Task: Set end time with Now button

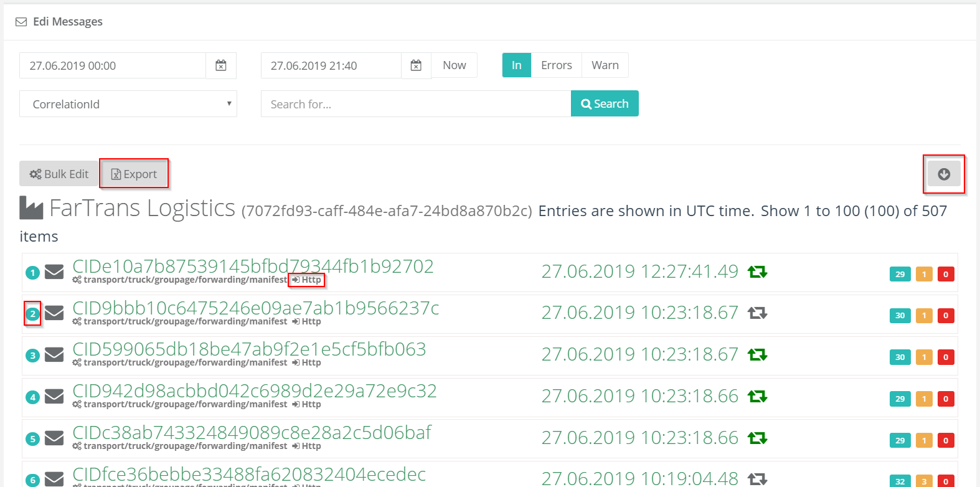Action: pos(454,65)
